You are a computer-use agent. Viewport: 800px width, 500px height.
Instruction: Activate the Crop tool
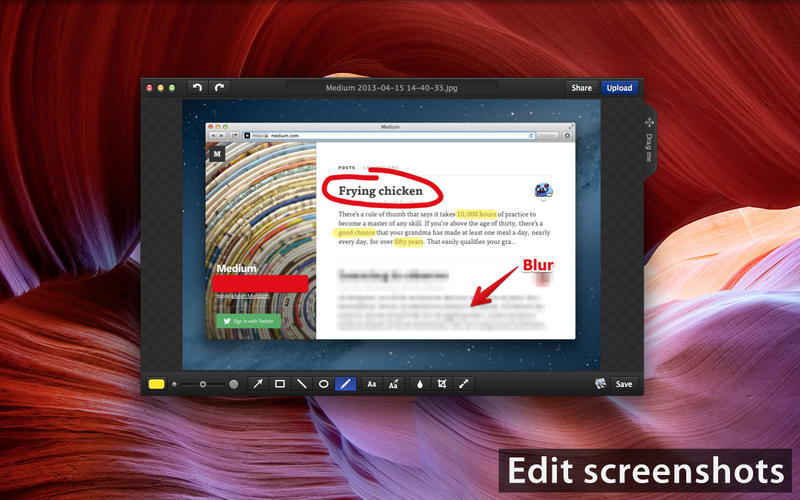click(441, 383)
